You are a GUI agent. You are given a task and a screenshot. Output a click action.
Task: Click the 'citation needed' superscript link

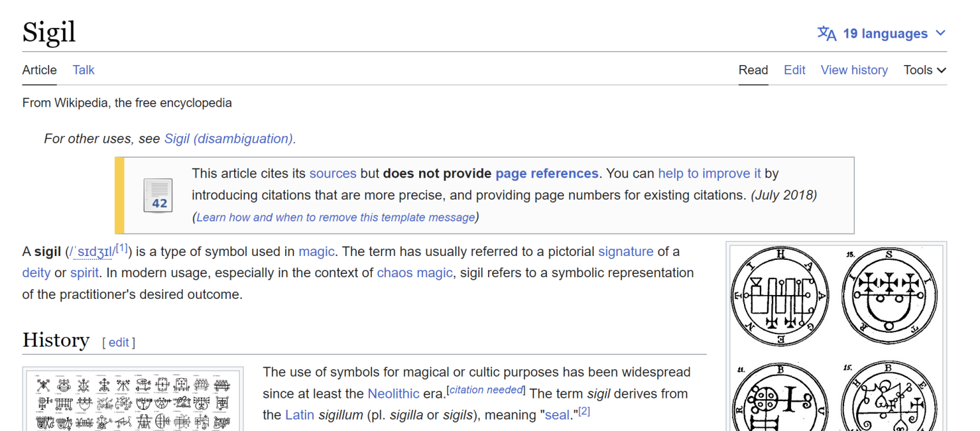pos(486,389)
